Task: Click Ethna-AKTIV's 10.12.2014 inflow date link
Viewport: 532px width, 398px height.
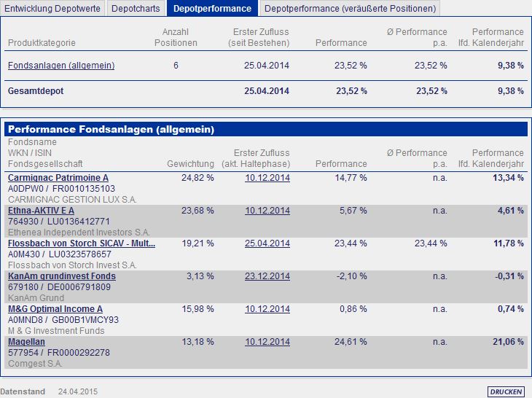Action: coord(267,211)
